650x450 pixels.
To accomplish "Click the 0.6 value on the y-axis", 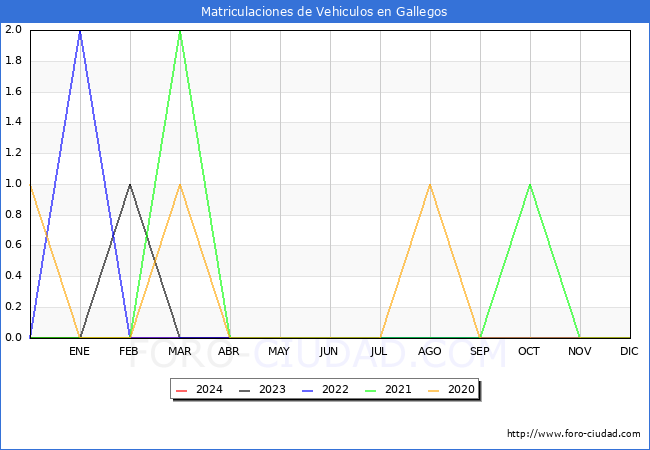I will (x=13, y=245).
